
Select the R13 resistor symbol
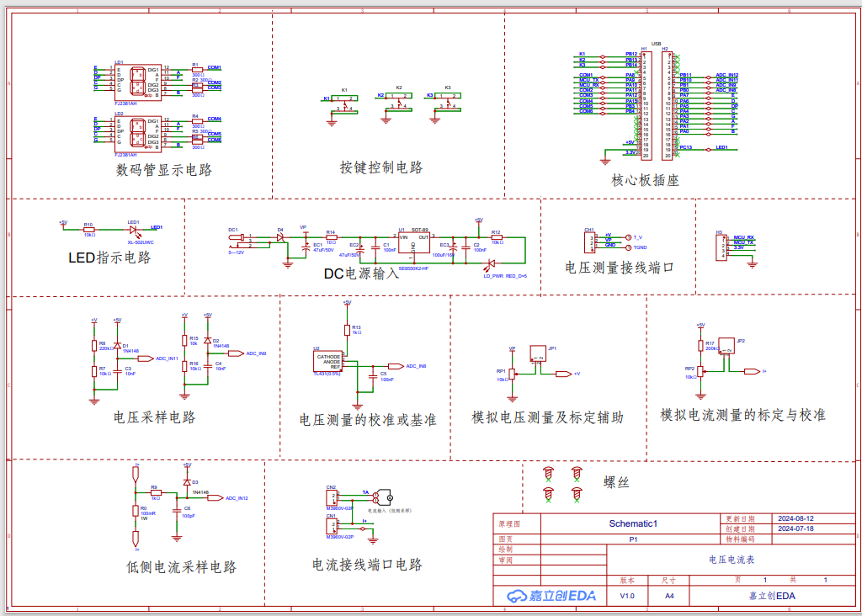tap(347, 330)
